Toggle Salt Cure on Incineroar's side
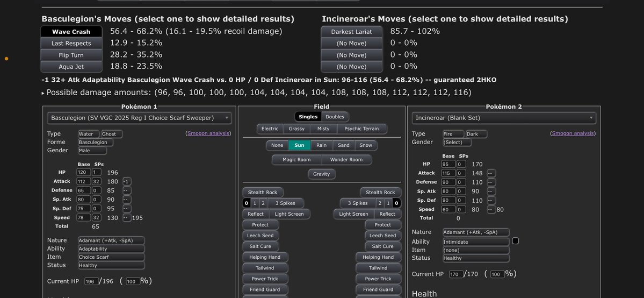The width and height of the screenshot is (644, 298). coord(383,246)
